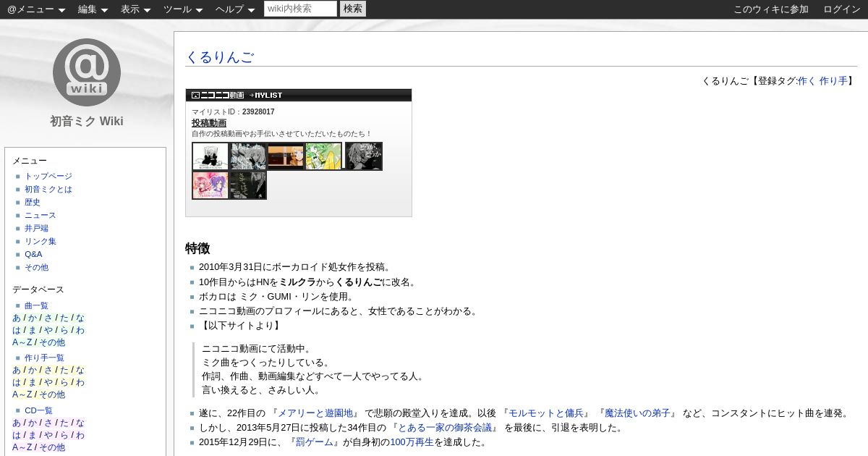This screenshot has height=456, width=868.
Task: Open the くるりんご page title link
Action: pyautogui.click(x=220, y=57)
